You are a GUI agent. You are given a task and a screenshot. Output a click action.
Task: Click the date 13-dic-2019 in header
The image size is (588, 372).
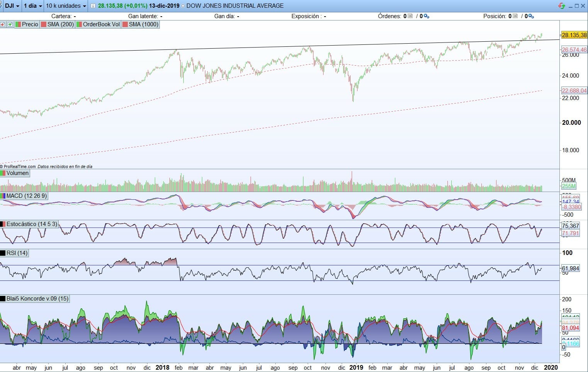coord(164,6)
